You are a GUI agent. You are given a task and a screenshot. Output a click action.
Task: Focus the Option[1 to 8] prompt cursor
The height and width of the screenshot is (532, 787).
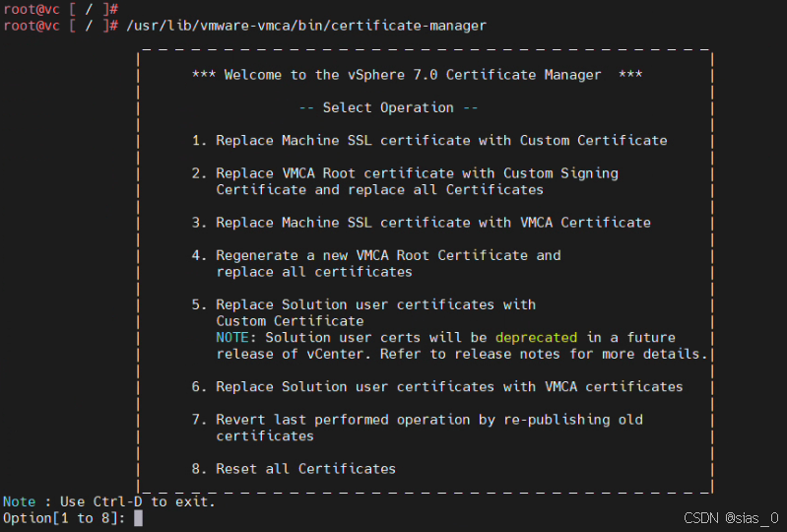(139, 518)
